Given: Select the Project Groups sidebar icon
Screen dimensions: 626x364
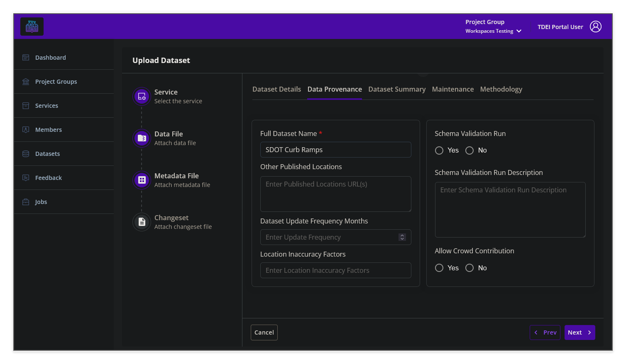Looking at the screenshot, I should coord(25,81).
